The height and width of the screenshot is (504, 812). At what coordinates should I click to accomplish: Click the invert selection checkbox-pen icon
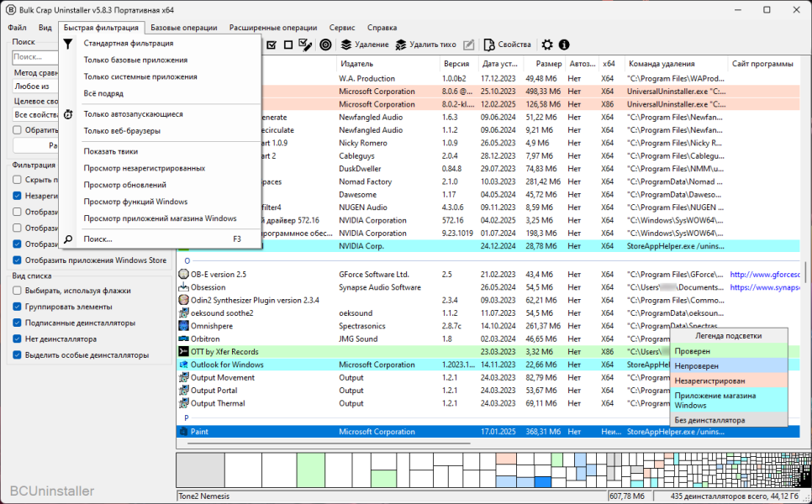click(305, 45)
